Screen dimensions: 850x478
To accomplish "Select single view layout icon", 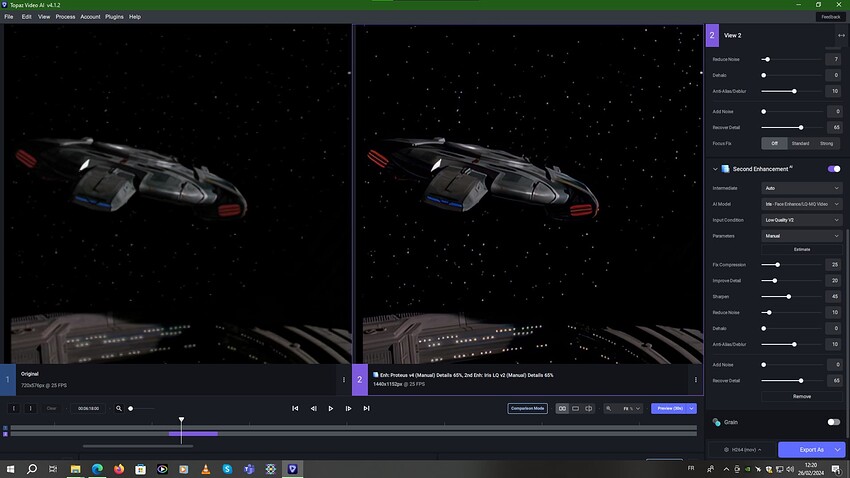I will coord(575,408).
